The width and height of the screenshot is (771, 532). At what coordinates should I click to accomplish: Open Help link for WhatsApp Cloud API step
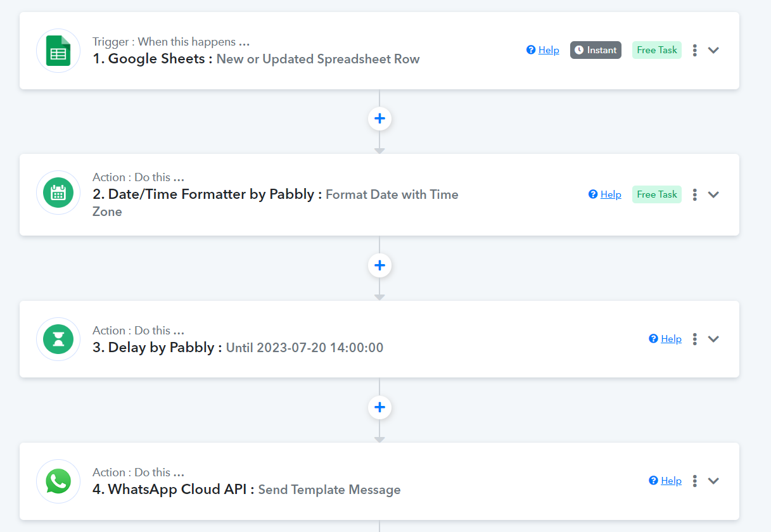(665, 481)
